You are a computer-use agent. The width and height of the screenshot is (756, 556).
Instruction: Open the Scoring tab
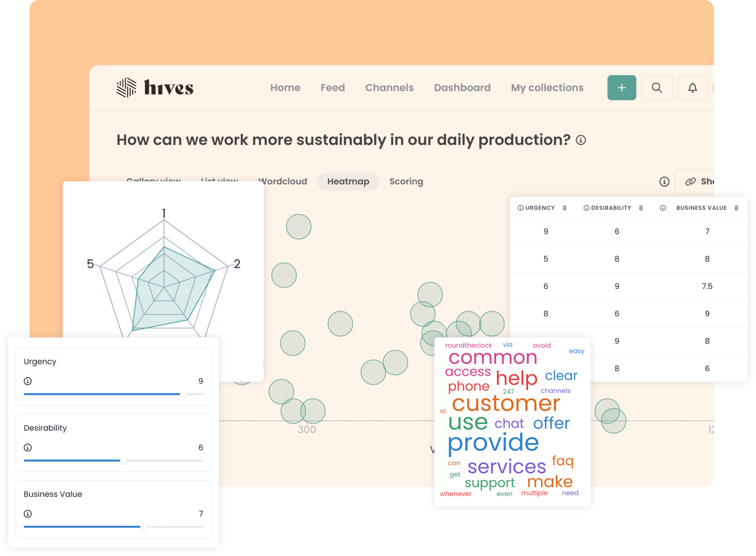406,181
